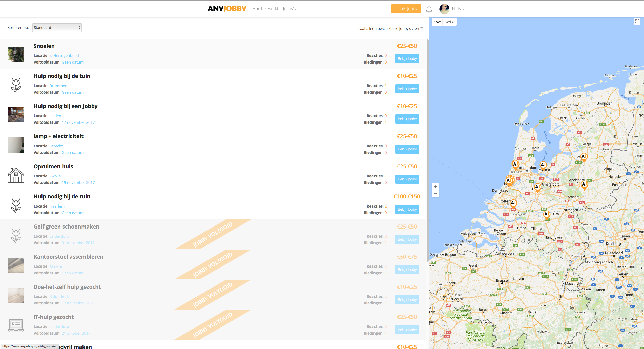Click the Leiden location link
Viewport: 644px width, 349px height.
[x=55, y=116]
